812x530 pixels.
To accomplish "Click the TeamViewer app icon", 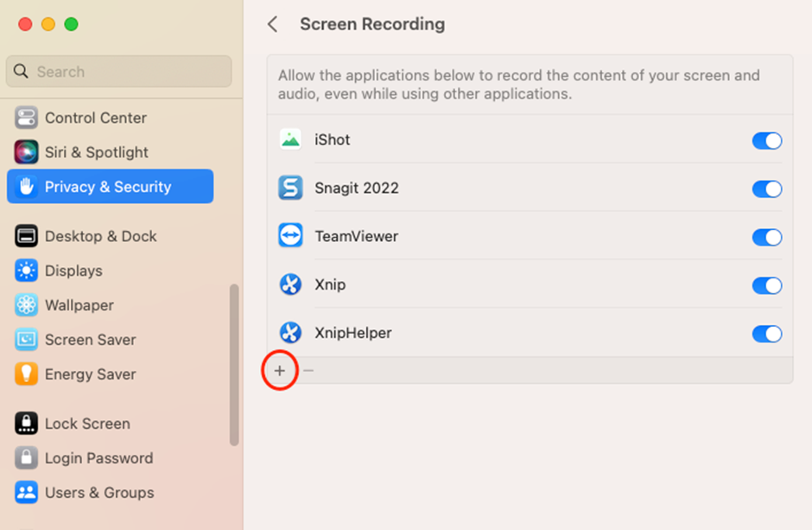I will pyautogui.click(x=290, y=236).
